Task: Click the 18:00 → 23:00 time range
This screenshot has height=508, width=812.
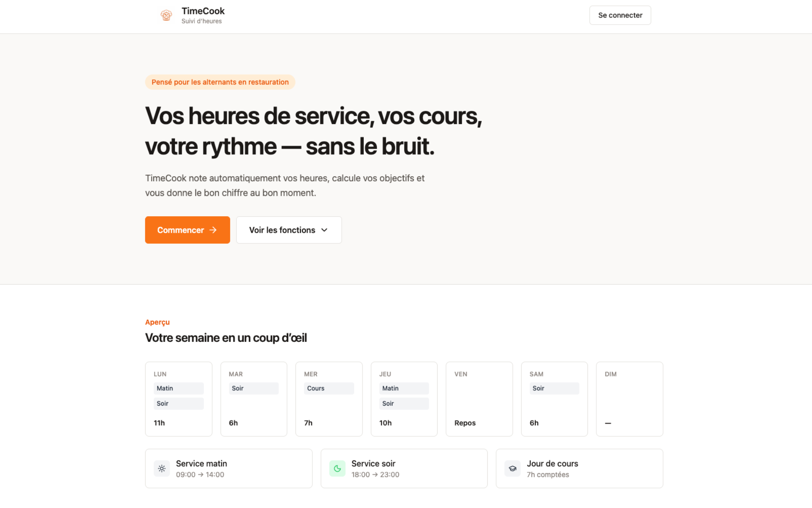Action: 375,474
